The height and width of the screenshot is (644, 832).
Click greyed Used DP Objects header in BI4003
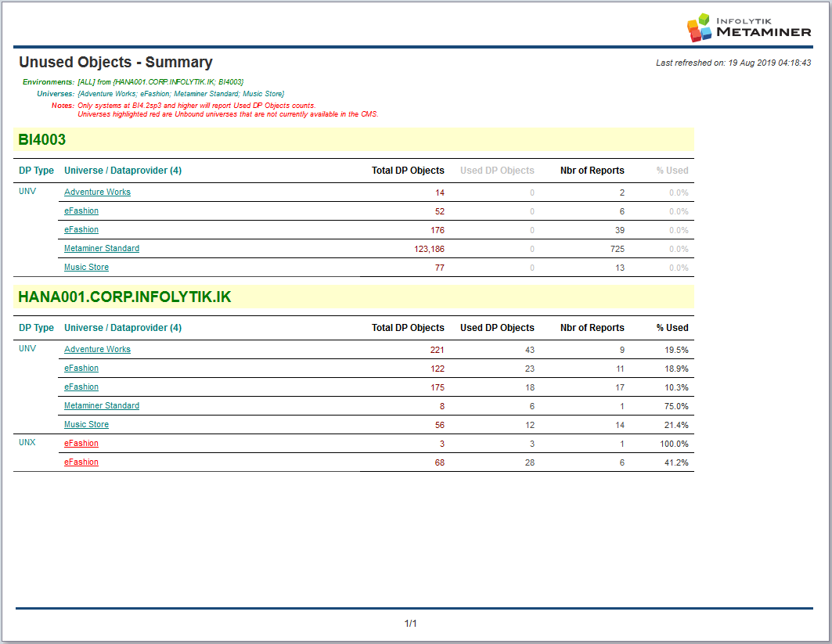tap(497, 171)
